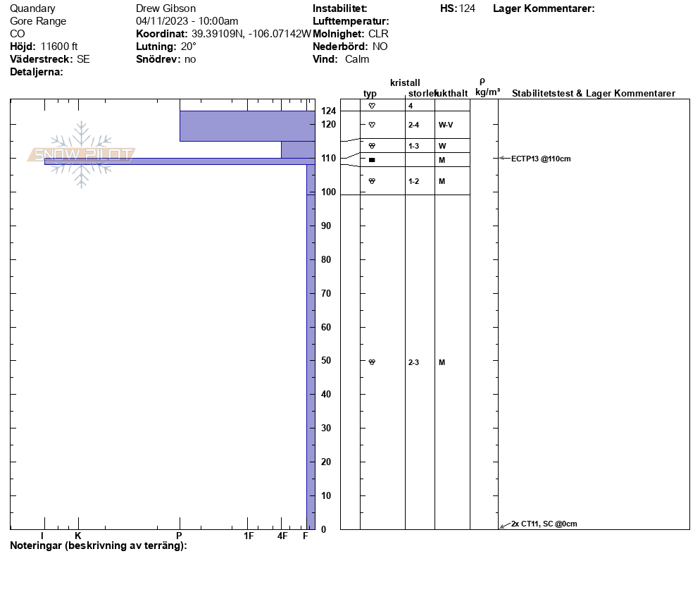The width and height of the screenshot is (700, 592).
Task: Click the fukthalt column header
Action: pyautogui.click(x=451, y=93)
